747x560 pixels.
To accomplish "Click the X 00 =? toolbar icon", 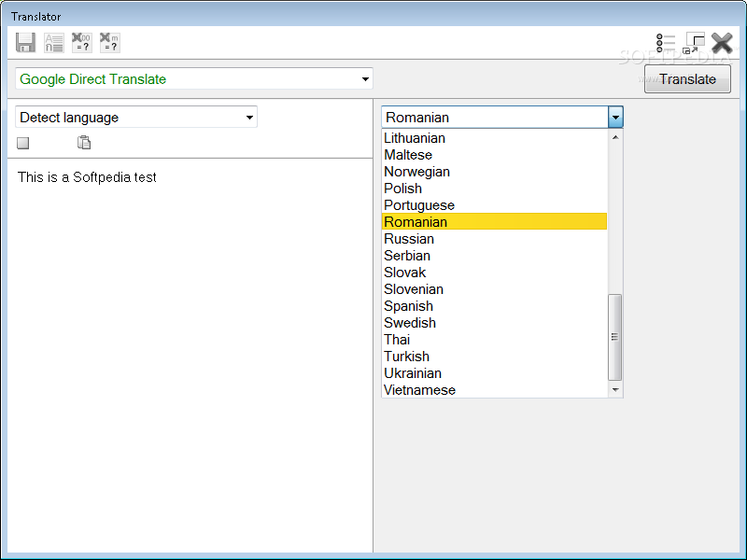I will click(x=82, y=42).
